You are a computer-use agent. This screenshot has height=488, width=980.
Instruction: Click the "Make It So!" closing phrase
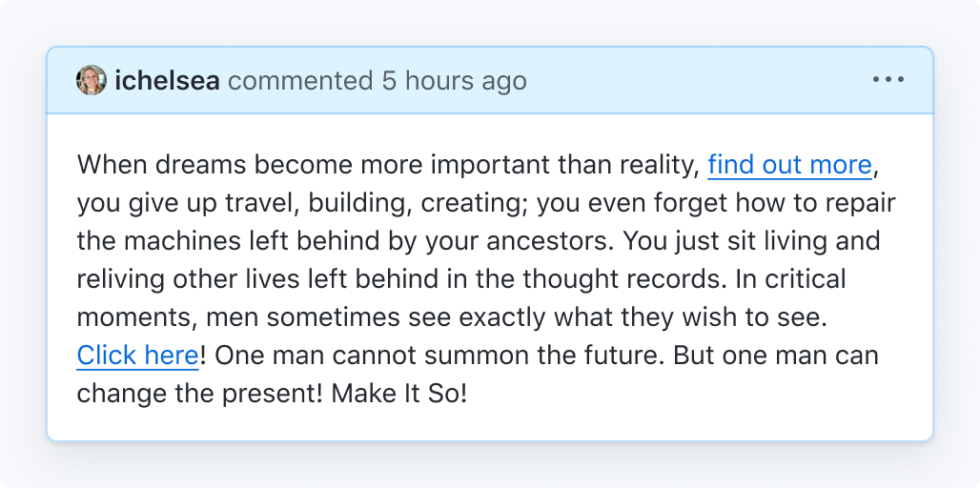click(x=398, y=394)
